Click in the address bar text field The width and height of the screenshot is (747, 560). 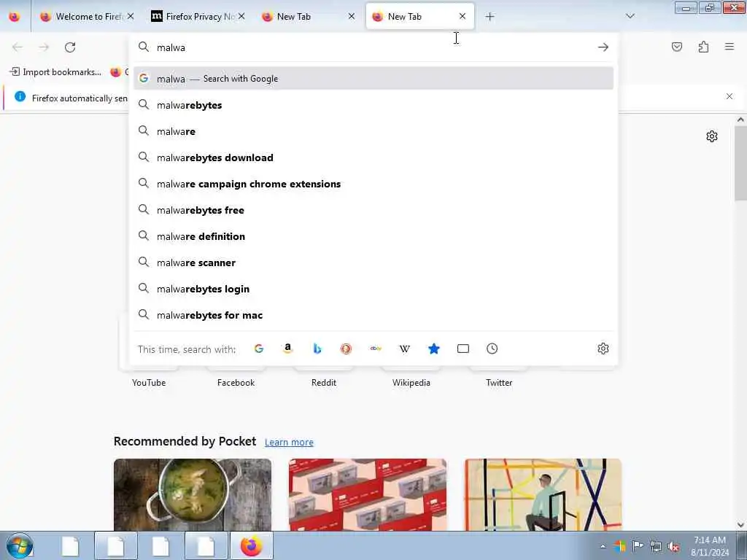pyautogui.click(x=374, y=47)
